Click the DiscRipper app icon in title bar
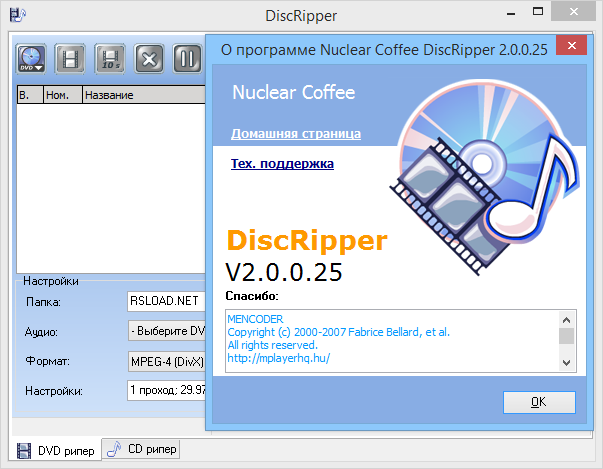Image resolution: width=603 pixels, height=469 pixels. pos(18,15)
